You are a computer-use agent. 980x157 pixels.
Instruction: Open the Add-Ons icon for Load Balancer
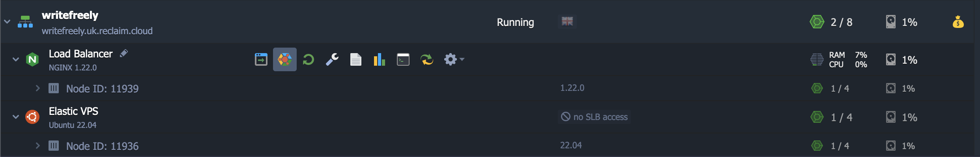point(285,59)
